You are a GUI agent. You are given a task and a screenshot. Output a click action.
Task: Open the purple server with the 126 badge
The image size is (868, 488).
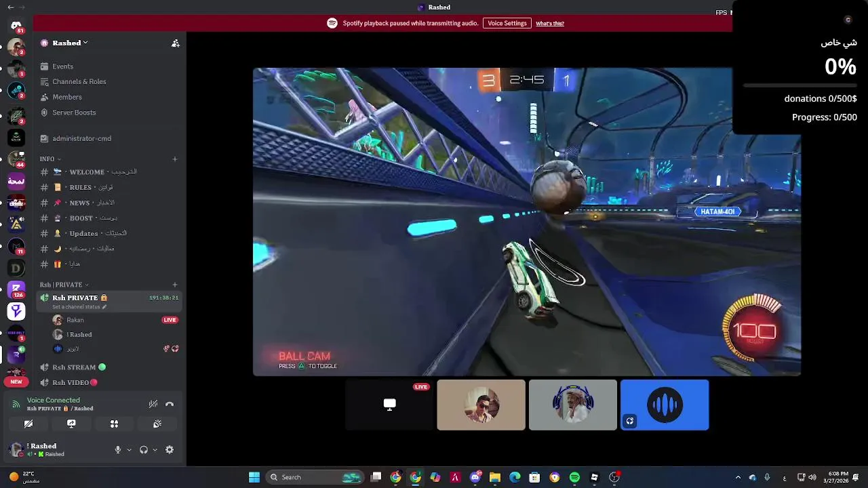click(x=16, y=290)
